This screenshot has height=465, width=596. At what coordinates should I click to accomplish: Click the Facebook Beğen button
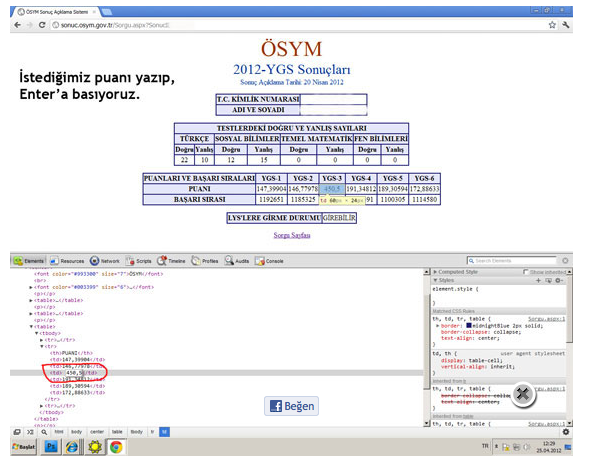tap(292, 406)
